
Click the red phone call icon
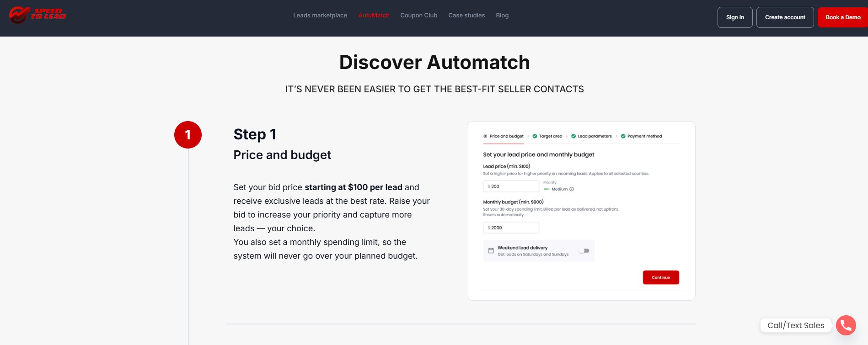click(846, 325)
